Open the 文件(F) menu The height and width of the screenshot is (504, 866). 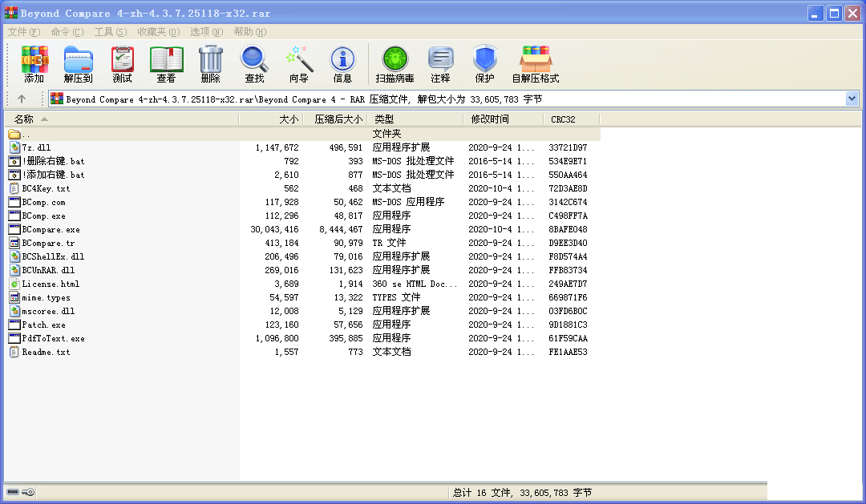[24, 32]
